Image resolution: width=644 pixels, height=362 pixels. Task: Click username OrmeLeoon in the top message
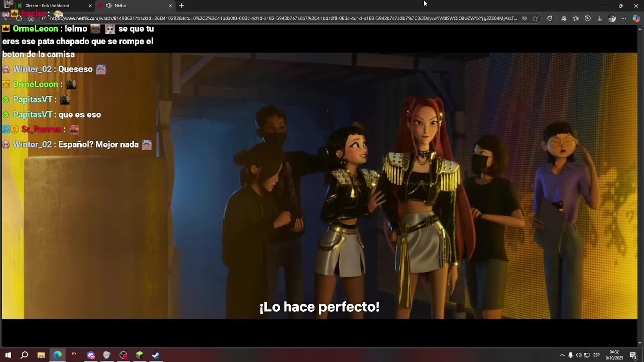coord(35,29)
